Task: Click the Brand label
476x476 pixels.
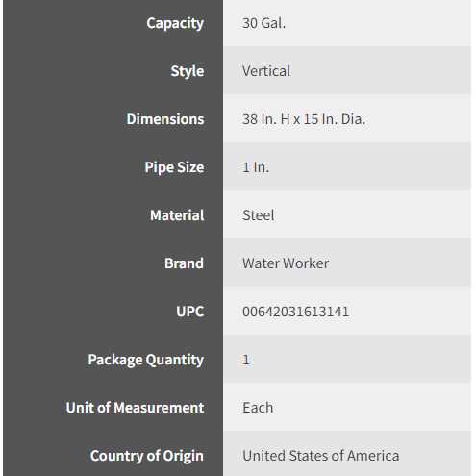Action: click(184, 263)
